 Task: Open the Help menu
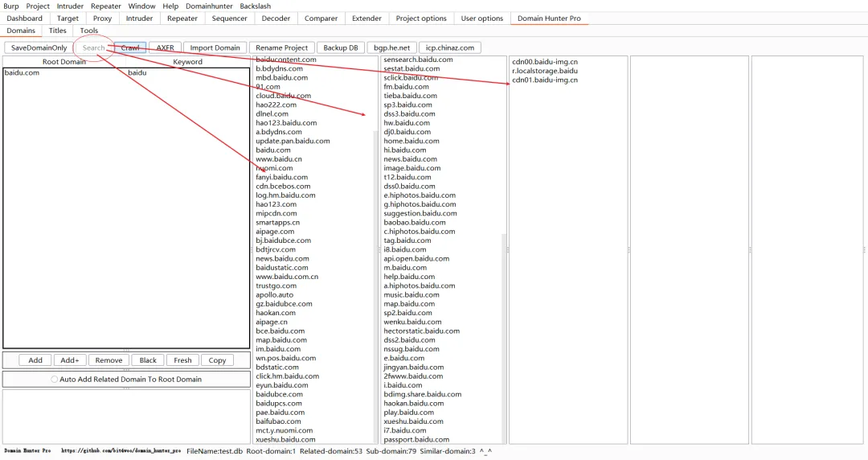[170, 6]
